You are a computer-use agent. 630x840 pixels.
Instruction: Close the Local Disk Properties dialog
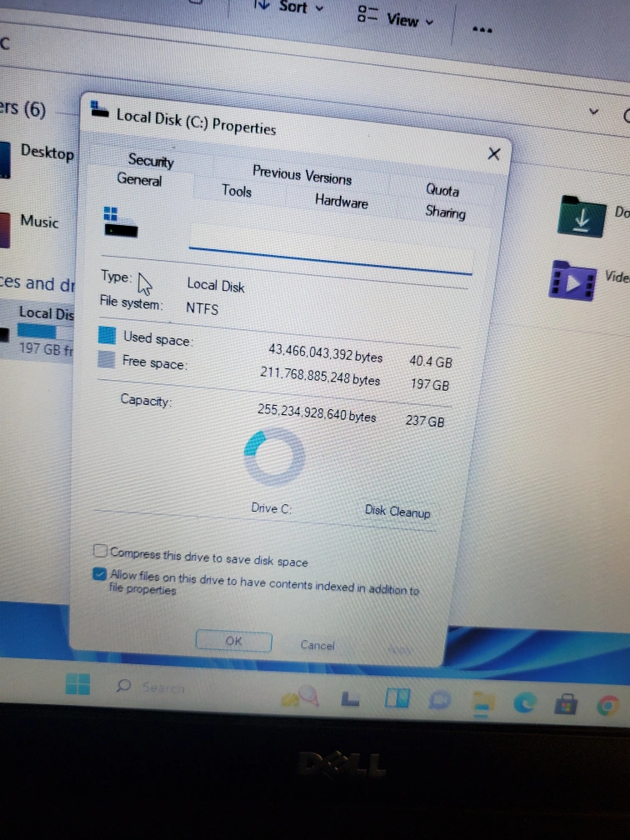pos(493,154)
